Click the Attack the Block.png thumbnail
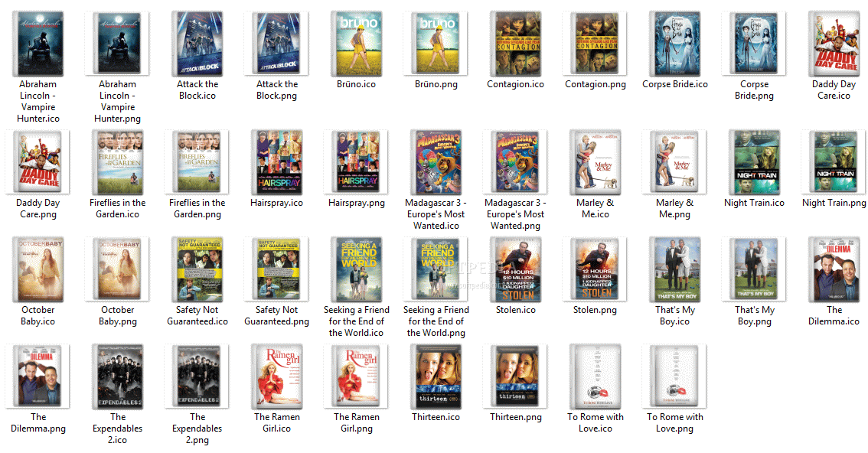This screenshot has height=453, width=868. [277, 44]
